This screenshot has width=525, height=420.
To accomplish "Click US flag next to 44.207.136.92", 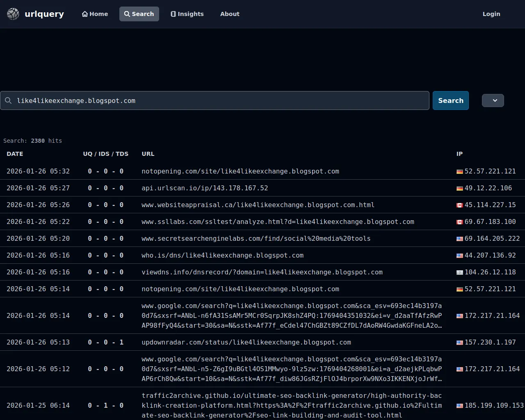I will pyautogui.click(x=460, y=256).
